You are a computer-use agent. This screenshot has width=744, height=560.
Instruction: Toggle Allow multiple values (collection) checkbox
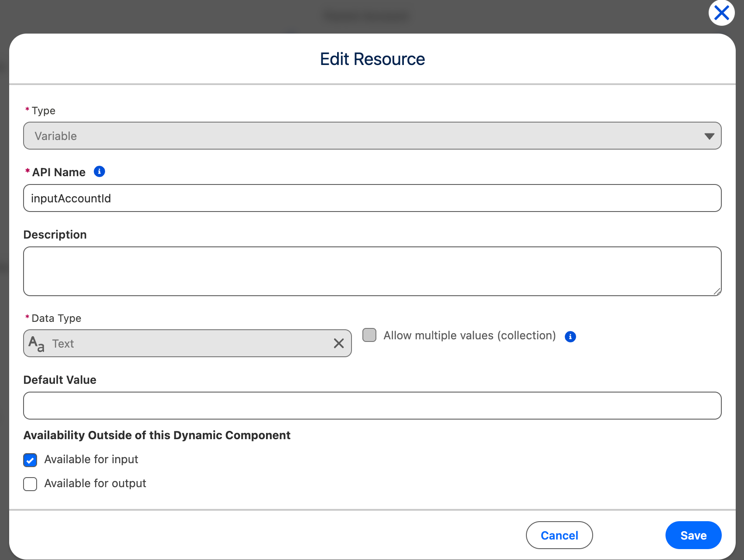click(369, 335)
